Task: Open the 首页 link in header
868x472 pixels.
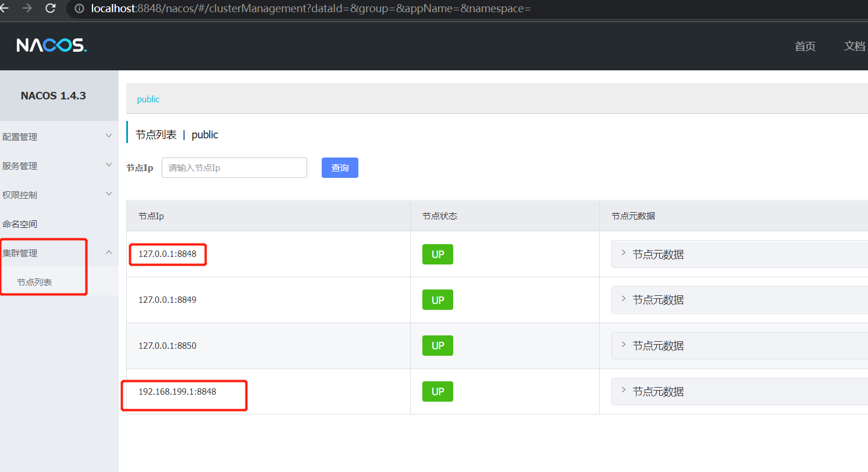Action: click(805, 47)
